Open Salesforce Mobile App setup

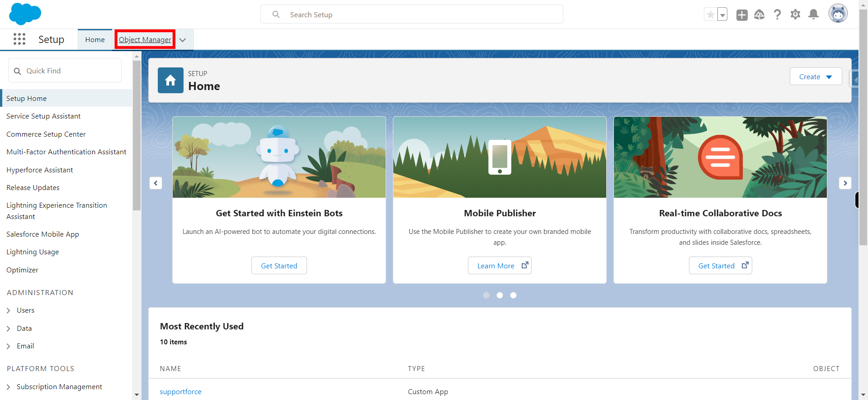[x=42, y=234]
